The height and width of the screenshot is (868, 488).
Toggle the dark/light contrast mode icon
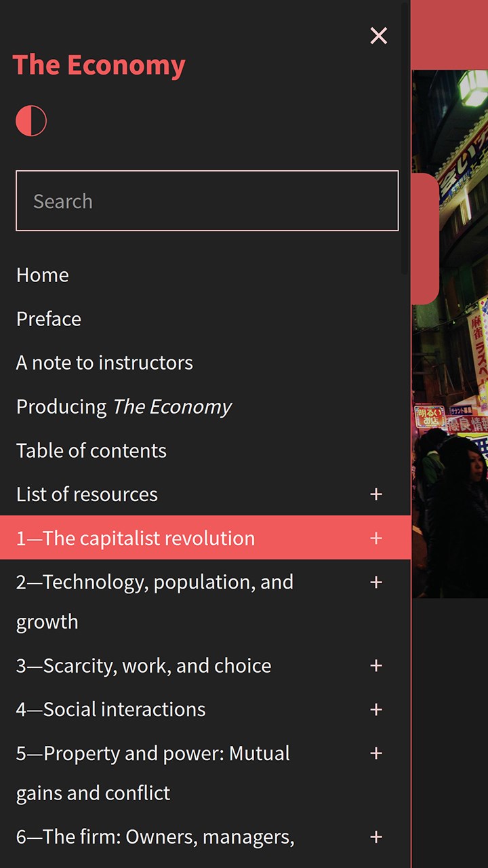[31, 121]
